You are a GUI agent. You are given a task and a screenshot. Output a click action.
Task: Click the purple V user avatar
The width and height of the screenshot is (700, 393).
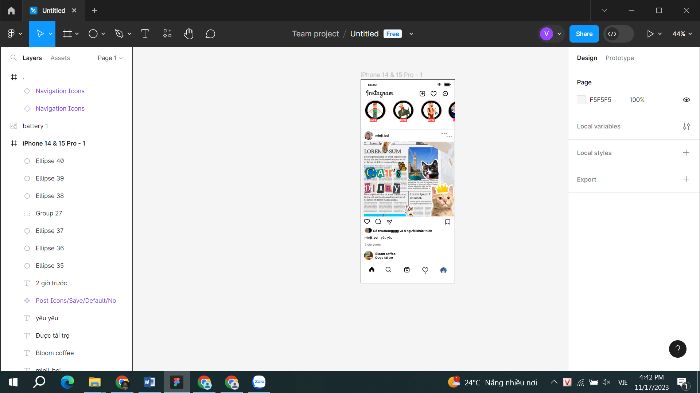pyautogui.click(x=546, y=34)
